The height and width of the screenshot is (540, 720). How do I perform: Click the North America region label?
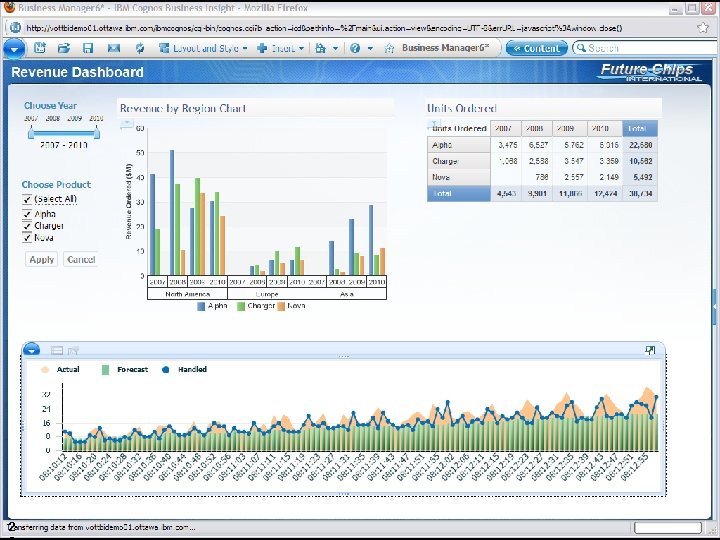click(x=187, y=294)
